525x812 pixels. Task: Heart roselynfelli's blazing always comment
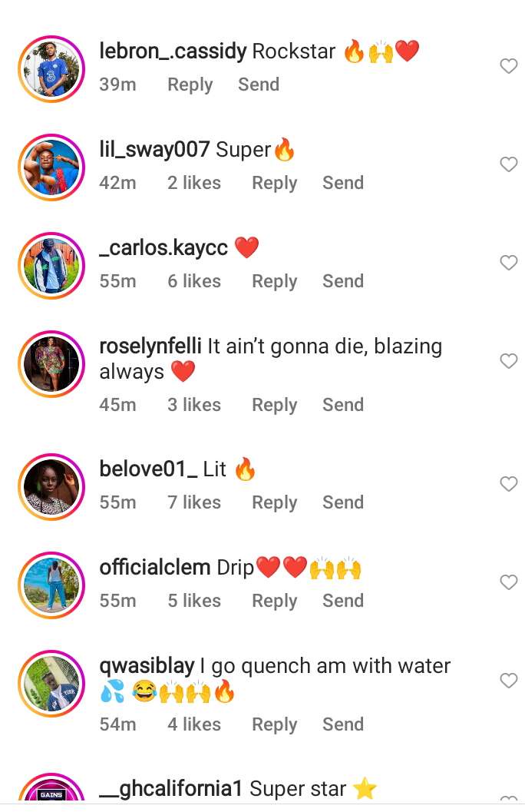[x=508, y=361]
